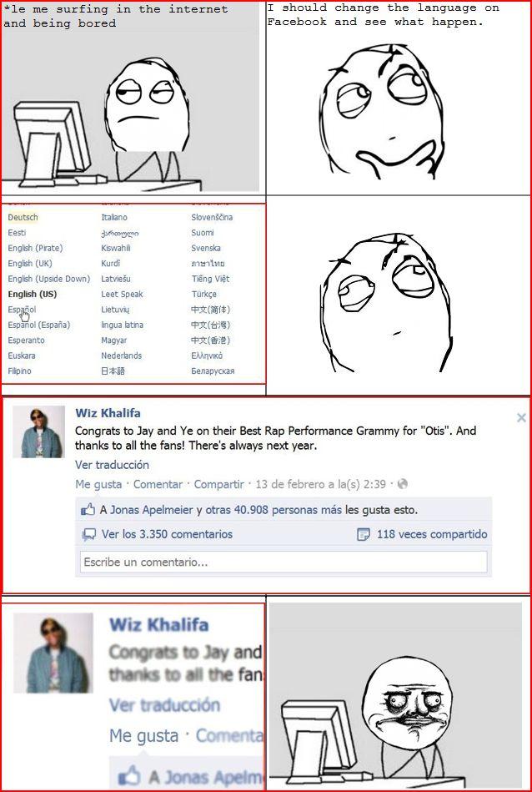Screen dimensions: 532x792
Task: Click Compartir under the post
Action: (219, 484)
